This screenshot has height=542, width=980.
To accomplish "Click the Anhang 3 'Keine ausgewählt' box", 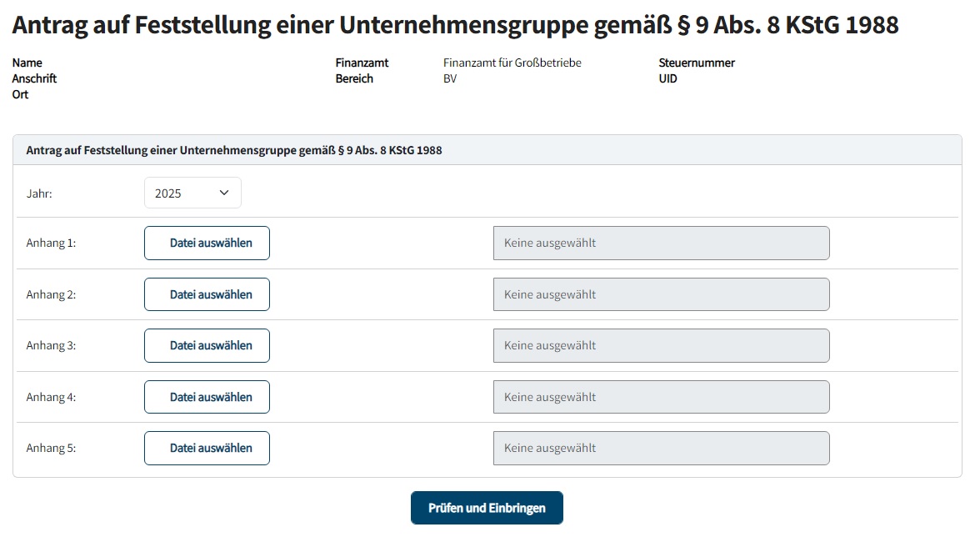I will [x=661, y=345].
